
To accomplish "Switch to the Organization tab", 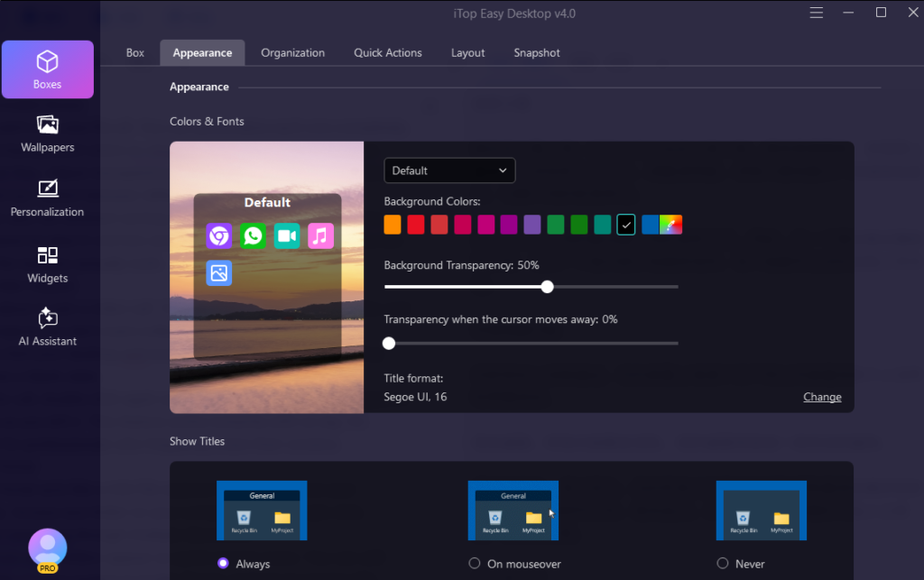I will 292,53.
